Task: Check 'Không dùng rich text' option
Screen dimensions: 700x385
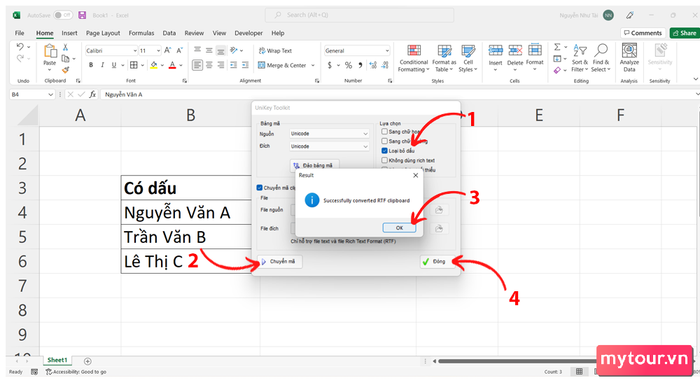Action: point(384,160)
